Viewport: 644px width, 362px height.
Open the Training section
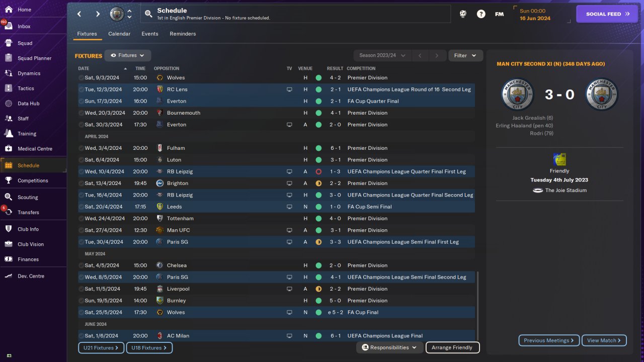(27, 134)
